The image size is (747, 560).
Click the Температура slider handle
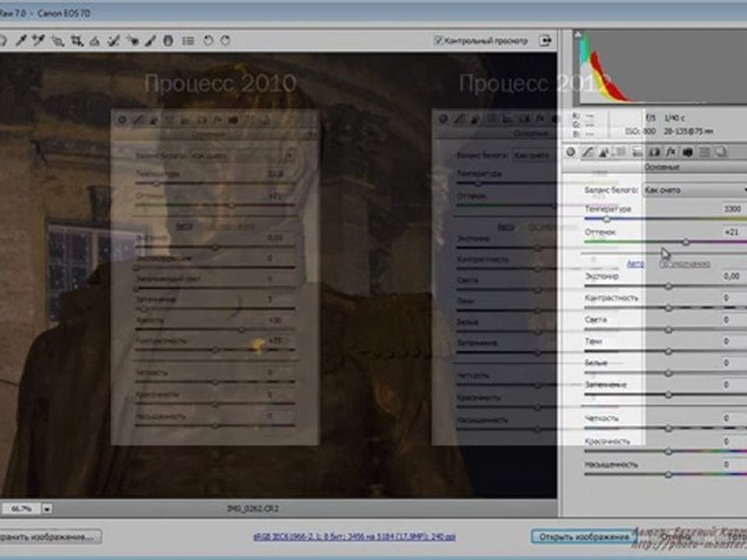(606, 219)
